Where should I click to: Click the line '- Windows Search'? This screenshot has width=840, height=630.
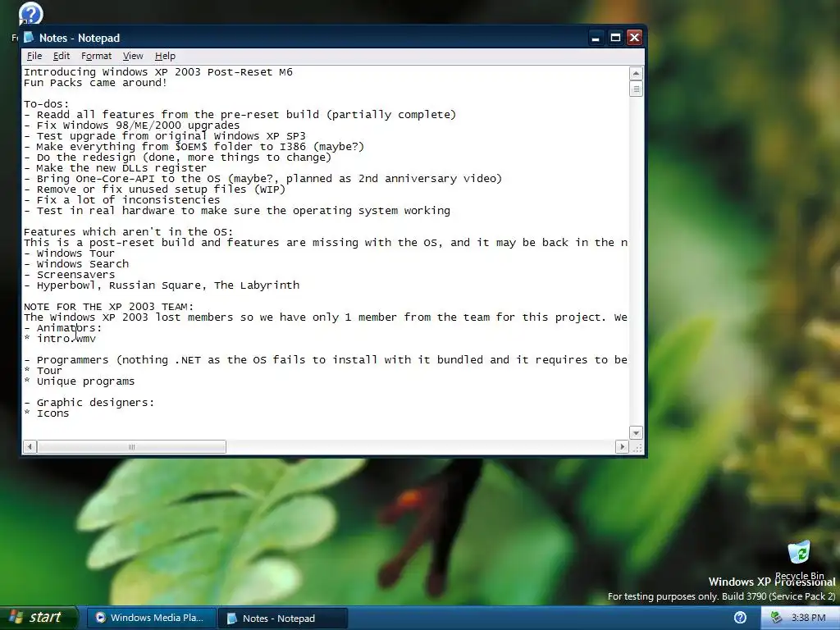(76, 264)
